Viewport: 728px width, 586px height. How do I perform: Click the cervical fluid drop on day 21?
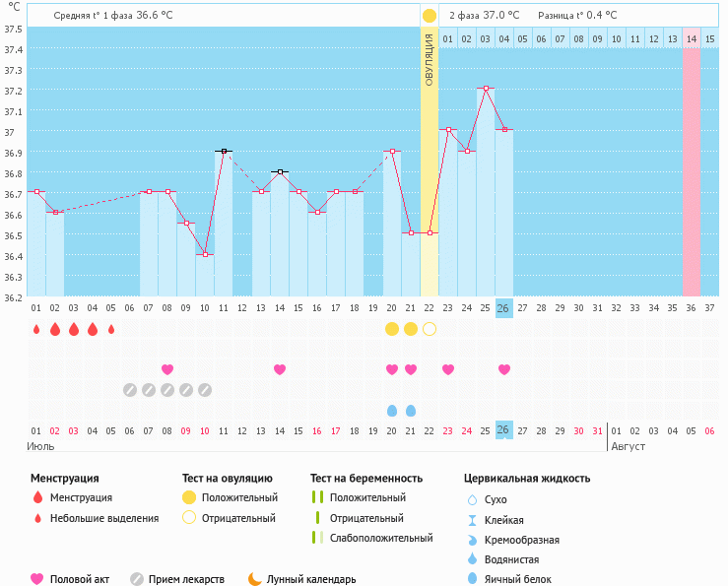pyautogui.click(x=411, y=411)
